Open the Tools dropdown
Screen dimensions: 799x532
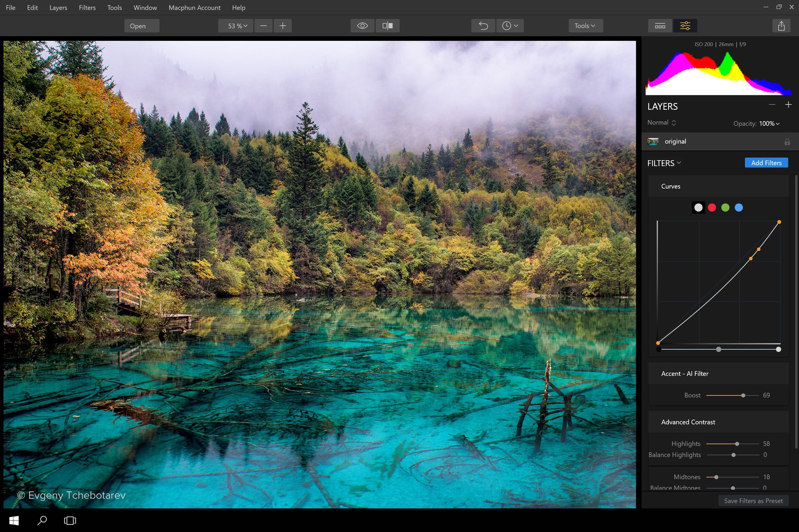585,26
